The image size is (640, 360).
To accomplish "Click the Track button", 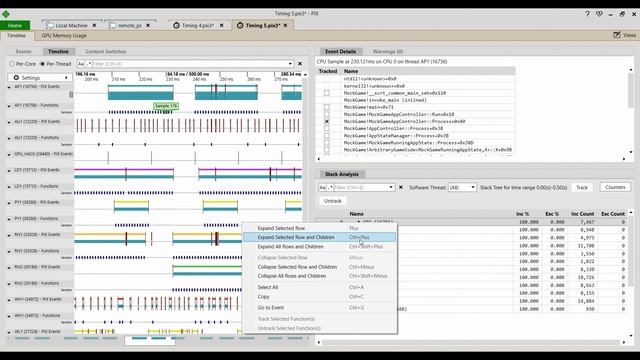I will pyautogui.click(x=582, y=187).
